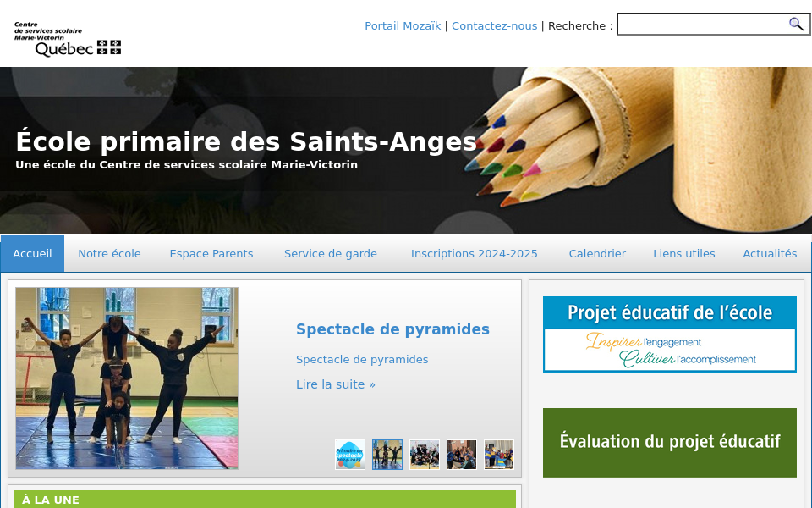Select the 'Primaire en spectacle 2024-2025' thumbnail

click(350, 455)
